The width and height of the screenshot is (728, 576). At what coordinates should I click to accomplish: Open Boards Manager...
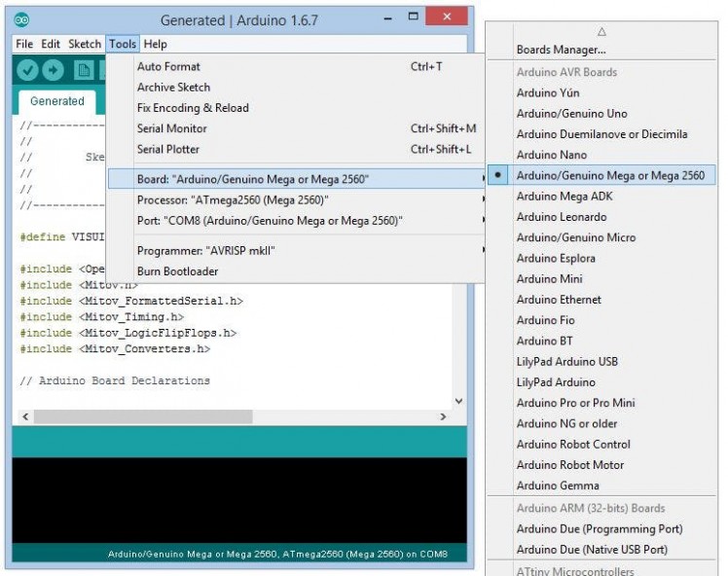coord(601,50)
